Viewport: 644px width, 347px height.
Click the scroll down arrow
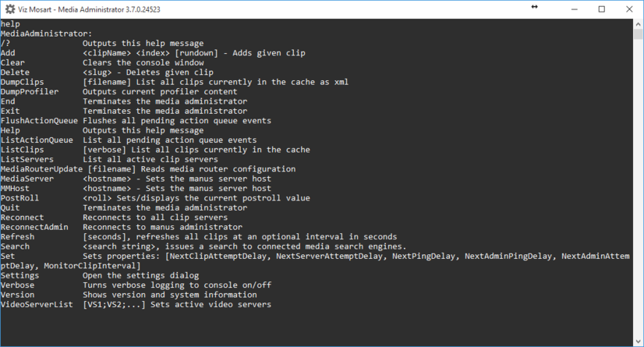(637, 342)
